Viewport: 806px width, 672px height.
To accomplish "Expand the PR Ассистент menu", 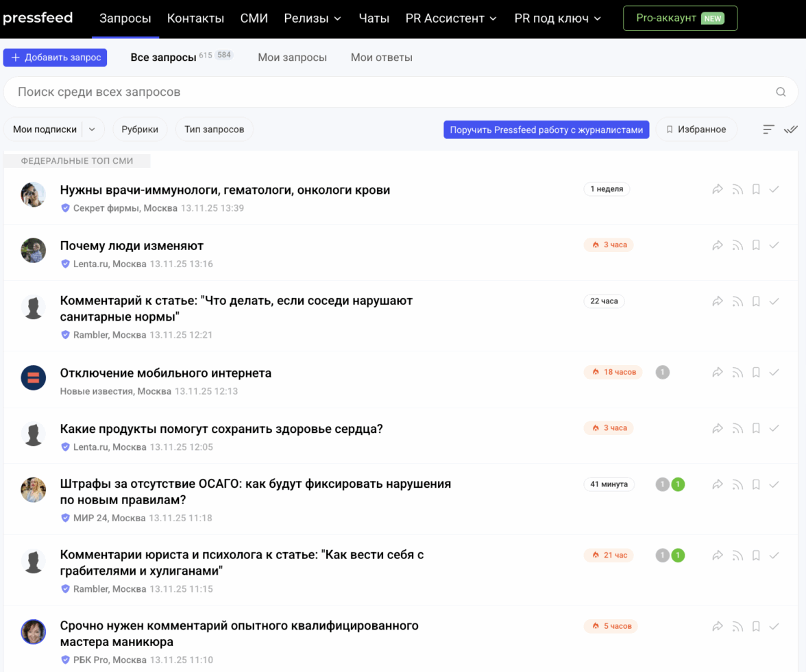I will (451, 18).
